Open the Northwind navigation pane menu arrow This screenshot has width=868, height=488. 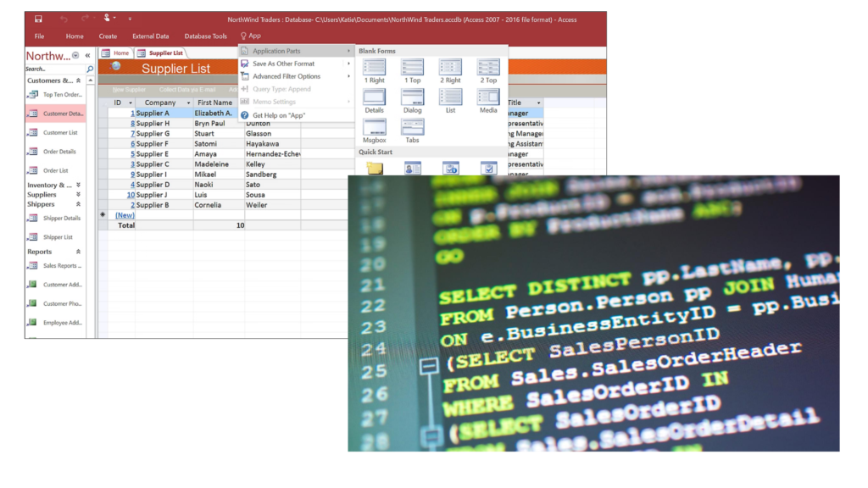[x=75, y=55]
